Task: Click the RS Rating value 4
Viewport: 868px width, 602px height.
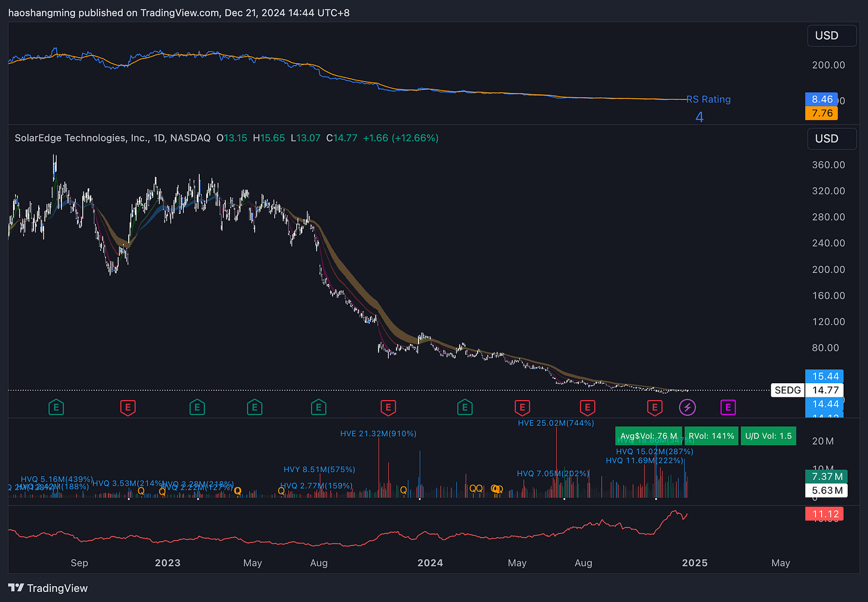Action: tap(699, 117)
